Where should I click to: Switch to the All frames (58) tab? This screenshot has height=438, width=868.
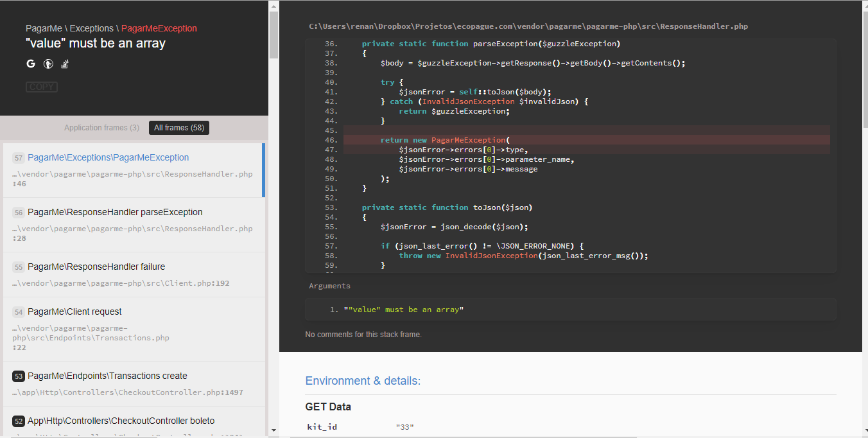tap(178, 127)
